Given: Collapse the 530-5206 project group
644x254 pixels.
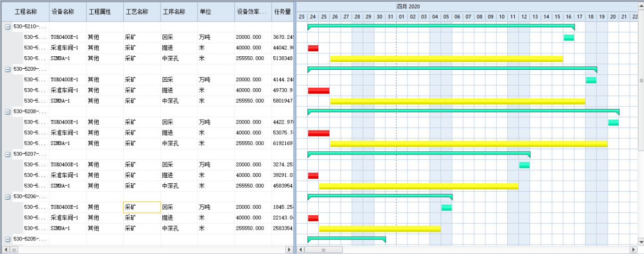Looking at the screenshot, I should (7, 197).
